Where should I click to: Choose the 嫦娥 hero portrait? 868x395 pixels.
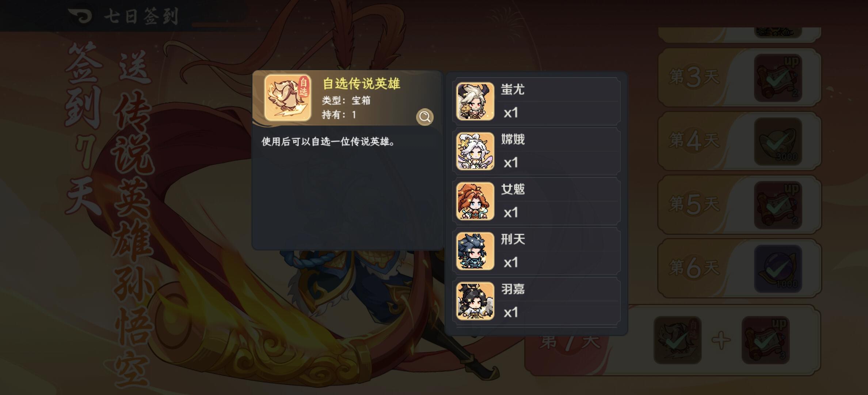click(x=475, y=151)
